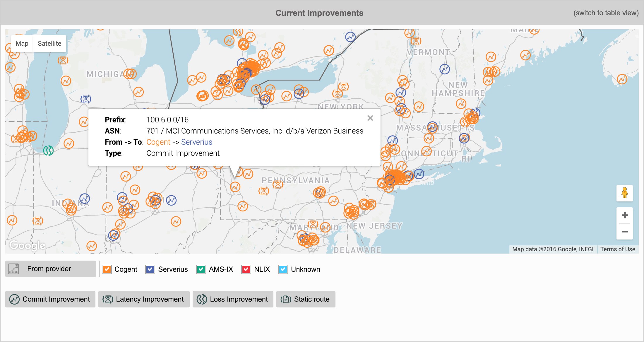Toggle the AMS-IX provider checkbox

[x=201, y=269]
